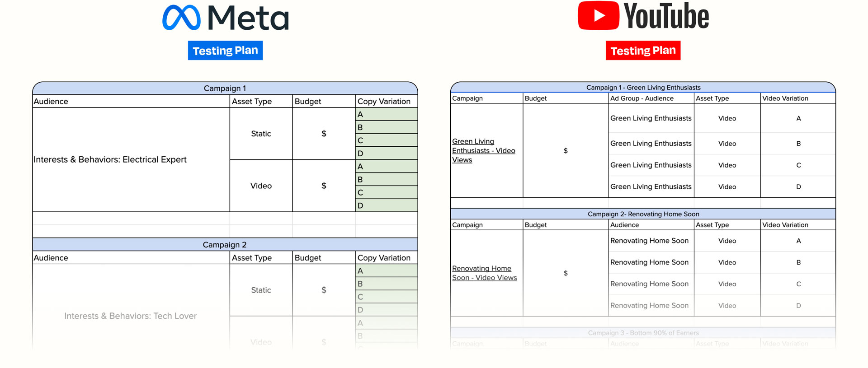Click the Meta infinity logo icon
Screen dimensions: 868x368
tap(181, 18)
